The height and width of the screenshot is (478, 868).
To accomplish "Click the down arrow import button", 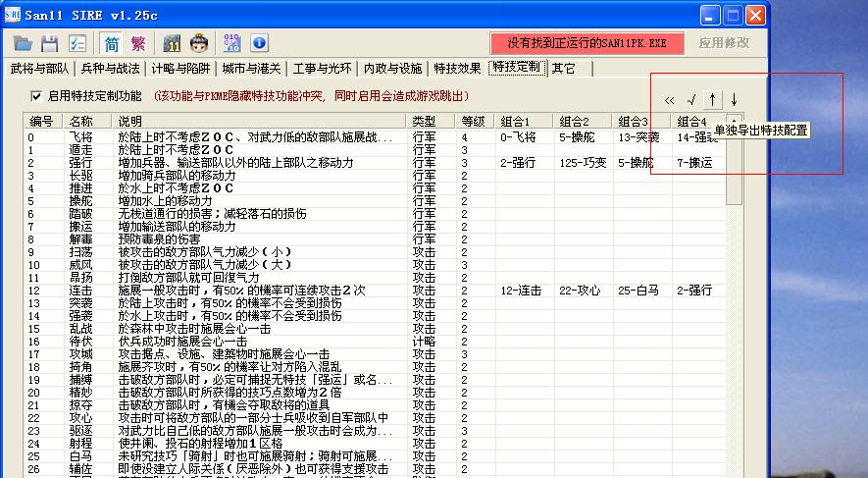I will [734, 99].
